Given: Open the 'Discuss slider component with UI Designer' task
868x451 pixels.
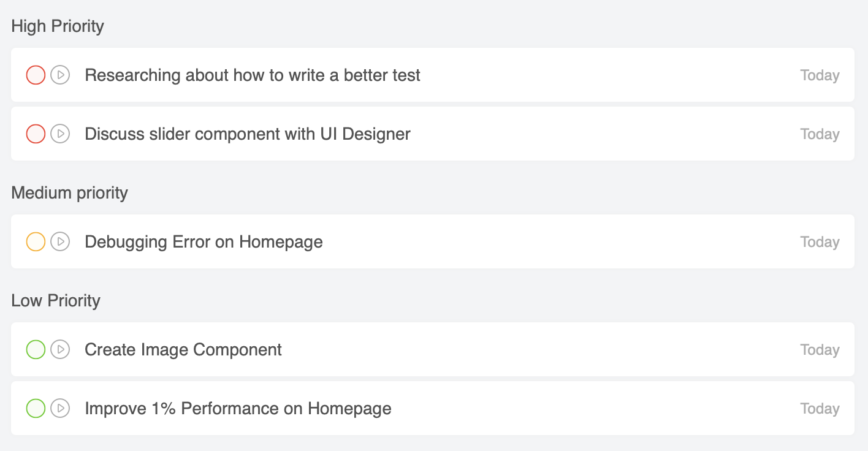Looking at the screenshot, I should 248,134.
